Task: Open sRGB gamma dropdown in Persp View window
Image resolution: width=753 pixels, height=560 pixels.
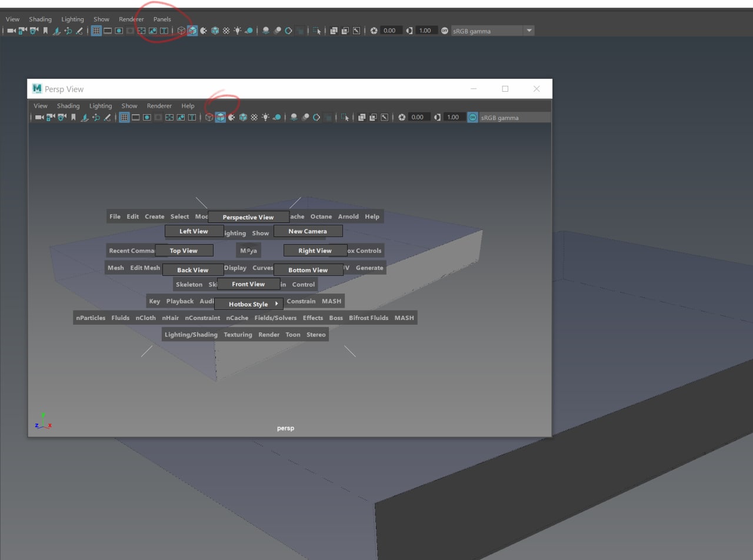Action: point(515,118)
